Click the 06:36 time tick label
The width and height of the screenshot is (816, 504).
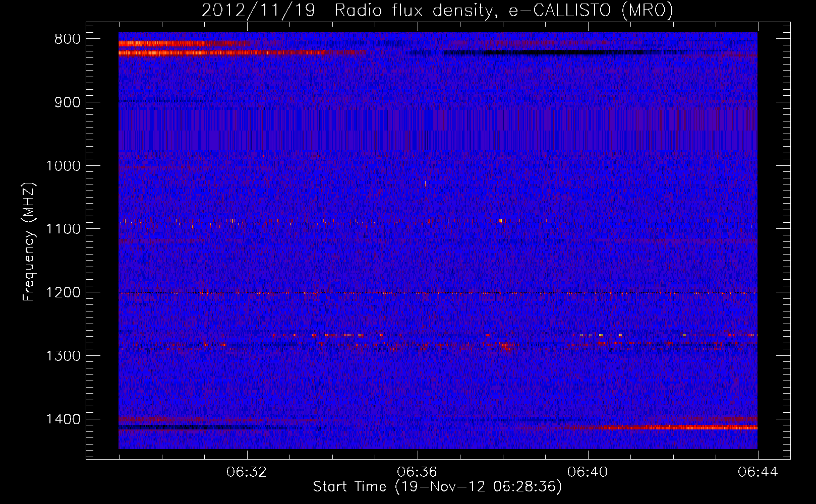point(417,472)
